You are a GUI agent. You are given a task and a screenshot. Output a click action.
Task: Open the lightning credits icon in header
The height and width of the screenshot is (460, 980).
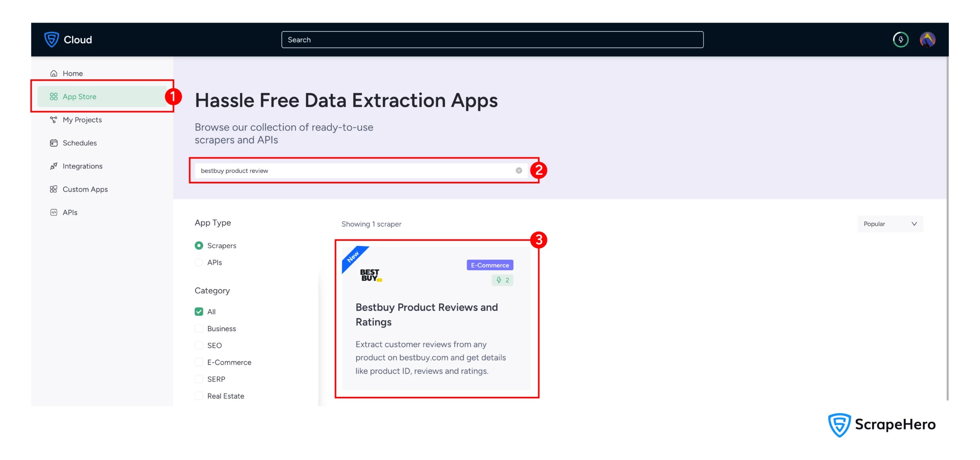point(900,39)
